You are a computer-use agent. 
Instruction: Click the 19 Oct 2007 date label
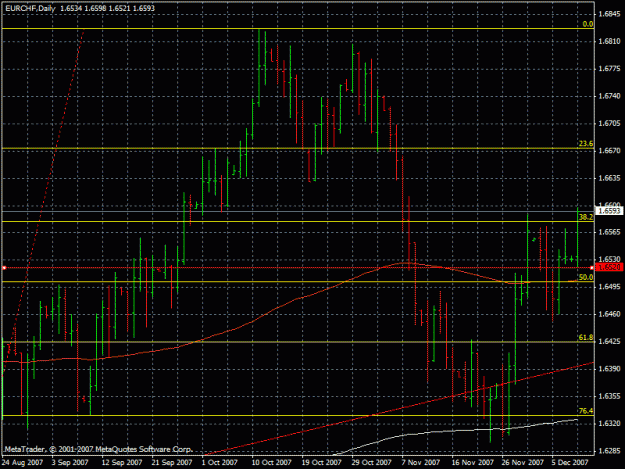322,462
